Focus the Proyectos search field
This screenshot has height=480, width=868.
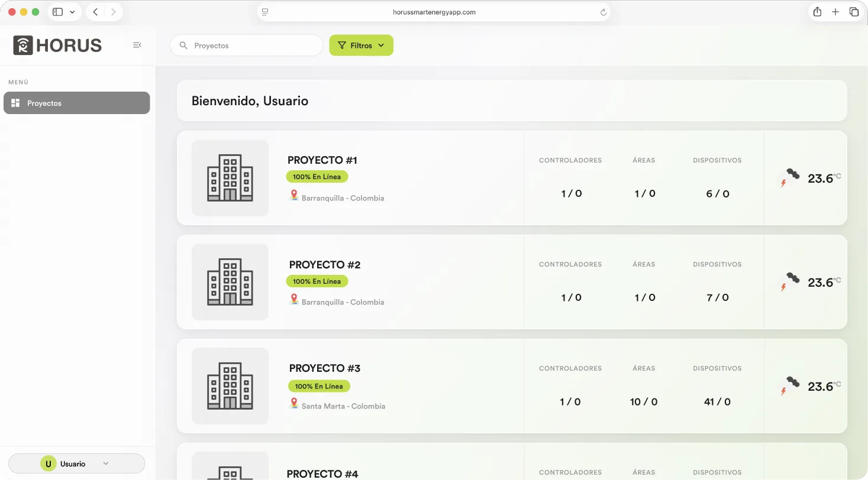pos(246,46)
